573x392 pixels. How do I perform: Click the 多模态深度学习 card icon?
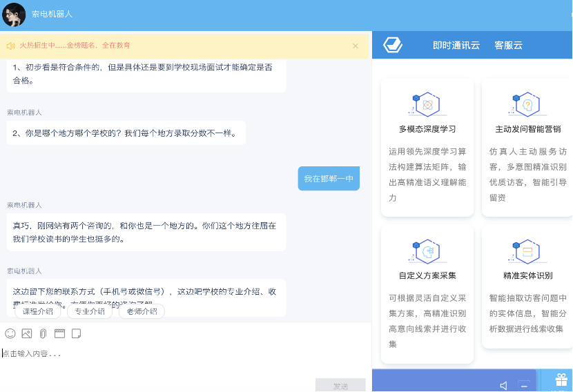(x=427, y=104)
